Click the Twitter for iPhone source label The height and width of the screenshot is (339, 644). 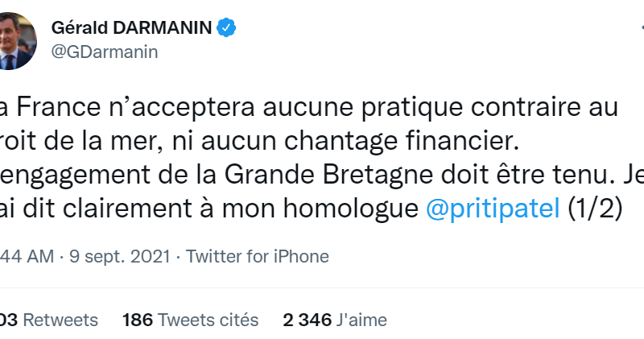pyautogui.click(x=258, y=257)
